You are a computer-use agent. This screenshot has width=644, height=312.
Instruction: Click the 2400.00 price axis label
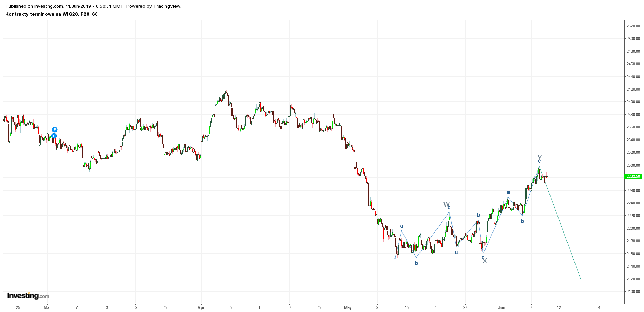(633, 102)
